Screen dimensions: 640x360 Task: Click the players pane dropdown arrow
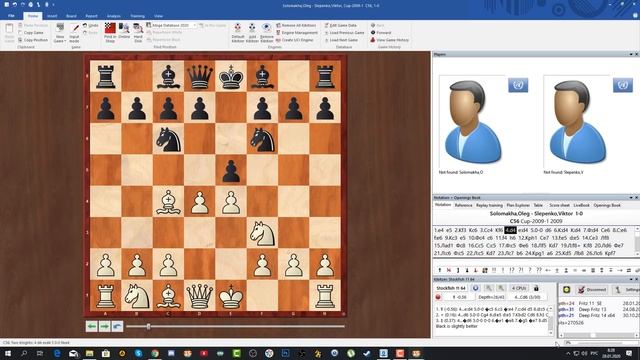631,54
